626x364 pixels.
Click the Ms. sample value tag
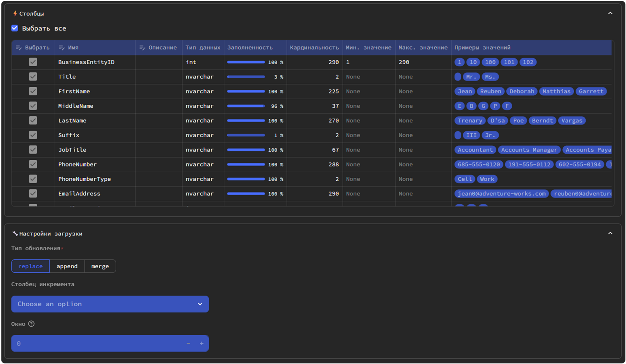490,77
